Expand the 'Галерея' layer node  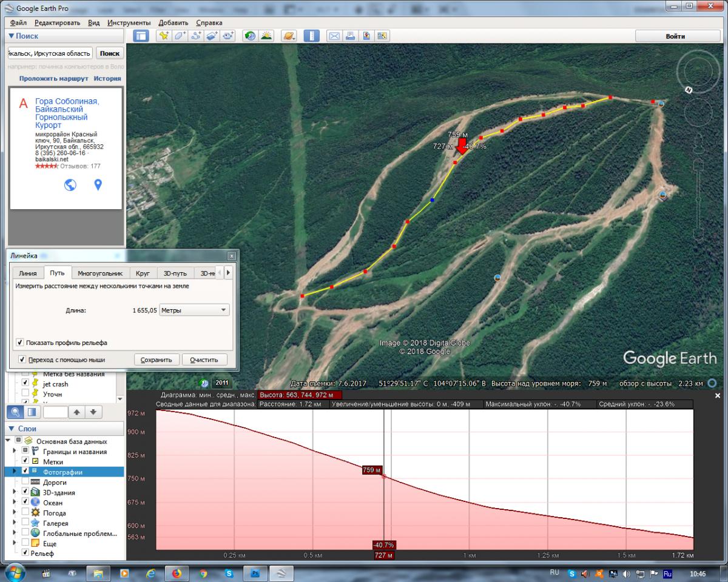pyautogui.click(x=15, y=523)
